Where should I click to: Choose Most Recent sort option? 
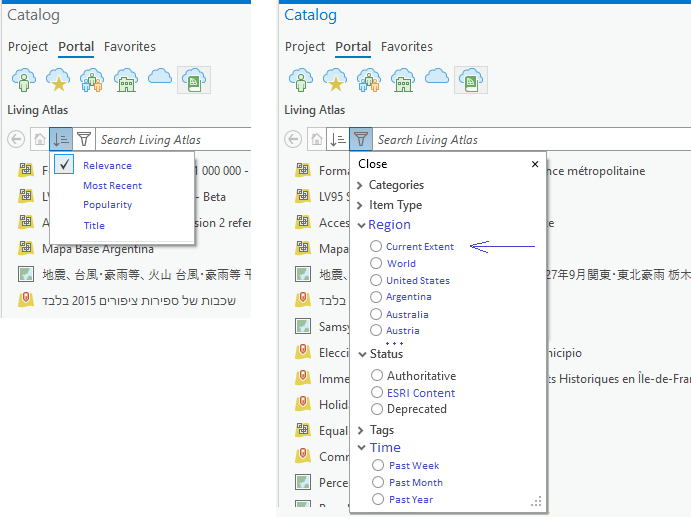112,185
